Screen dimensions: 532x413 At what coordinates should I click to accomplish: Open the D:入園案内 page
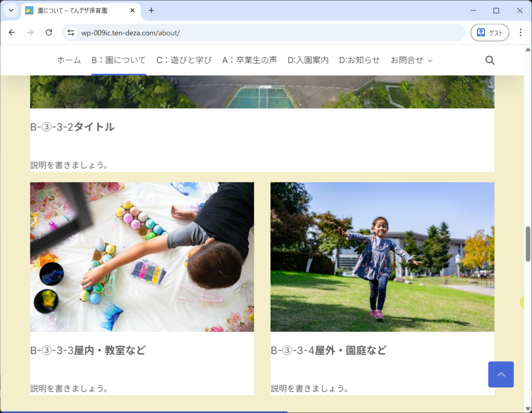[308, 60]
